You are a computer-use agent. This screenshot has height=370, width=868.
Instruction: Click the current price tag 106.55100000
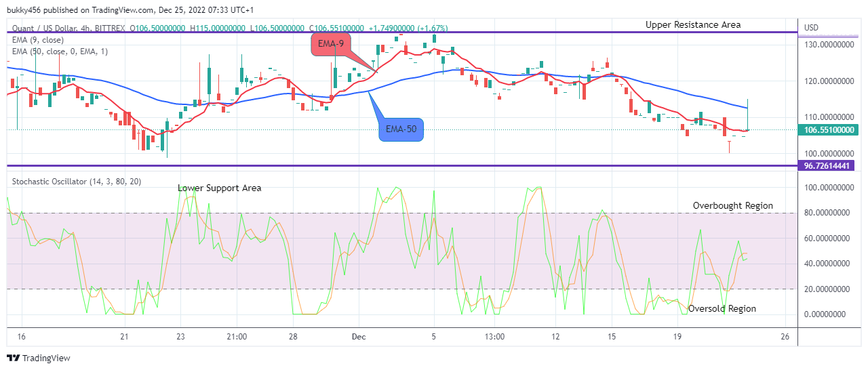point(828,129)
